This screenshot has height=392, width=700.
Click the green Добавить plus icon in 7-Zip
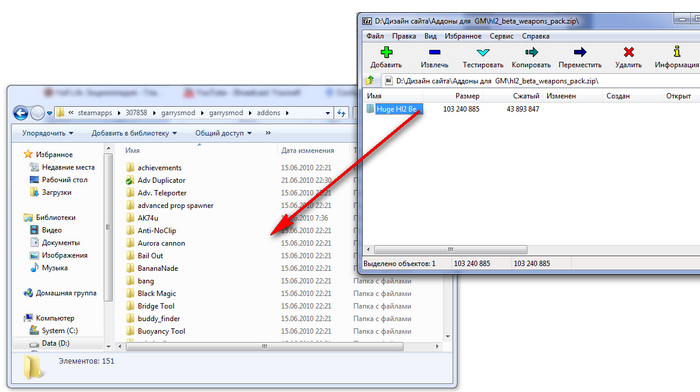386,52
